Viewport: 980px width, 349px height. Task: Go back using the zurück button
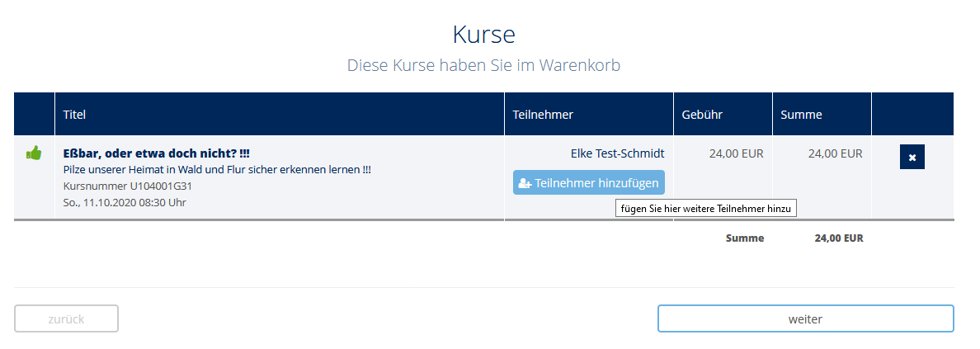click(66, 318)
